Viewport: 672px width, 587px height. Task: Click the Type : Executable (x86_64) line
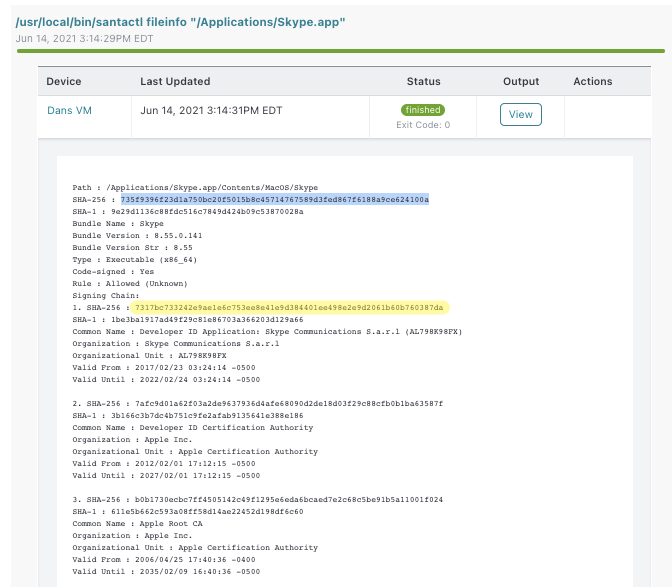pyautogui.click(x=135, y=260)
